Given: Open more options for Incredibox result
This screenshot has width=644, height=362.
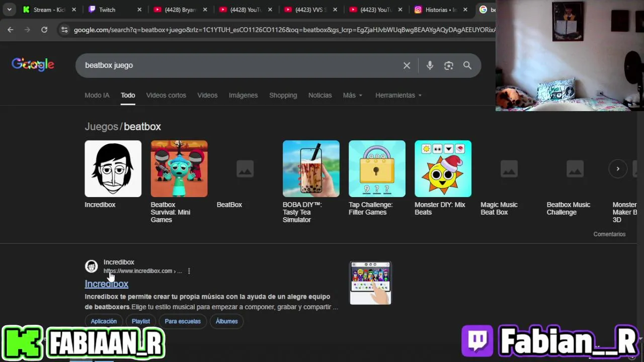Looking at the screenshot, I should point(189,271).
